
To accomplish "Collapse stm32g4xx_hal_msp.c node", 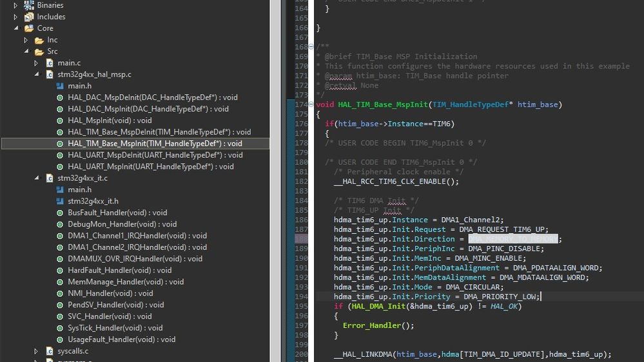I will point(37,74).
